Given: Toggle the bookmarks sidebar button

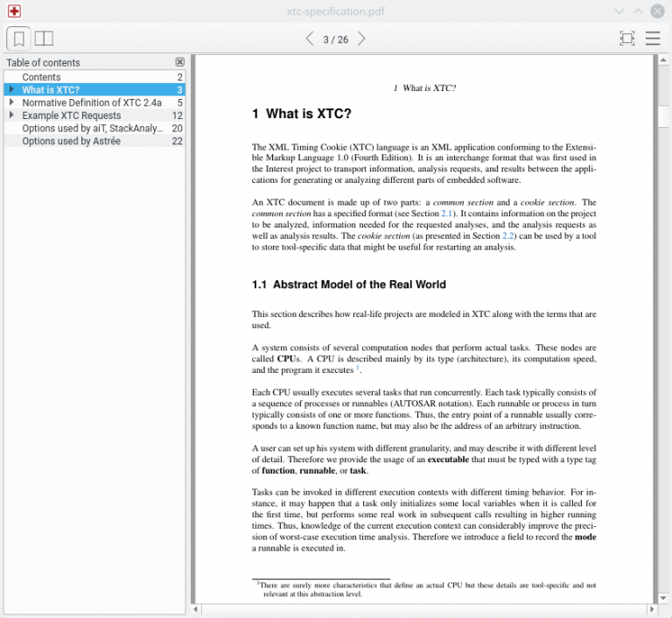Looking at the screenshot, I should pos(19,39).
